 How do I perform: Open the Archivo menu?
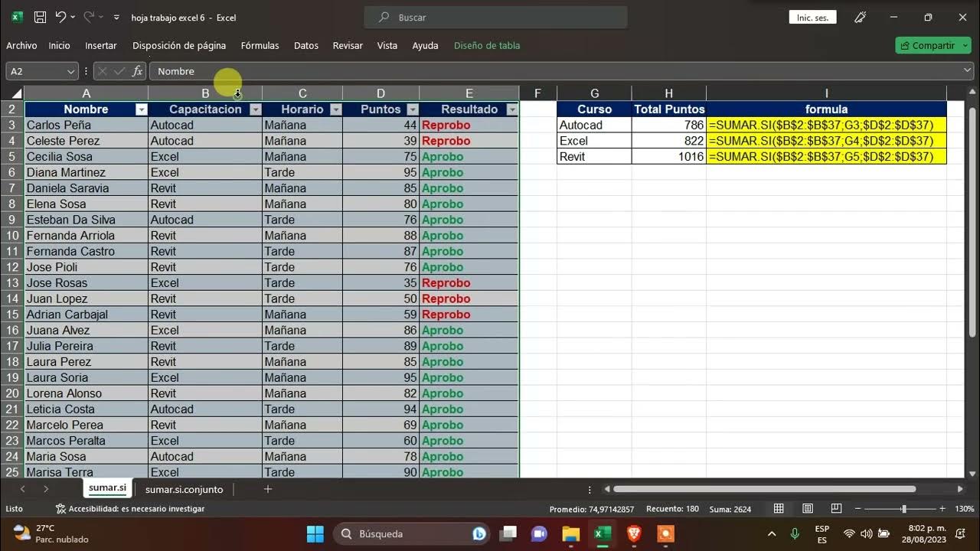[21, 45]
